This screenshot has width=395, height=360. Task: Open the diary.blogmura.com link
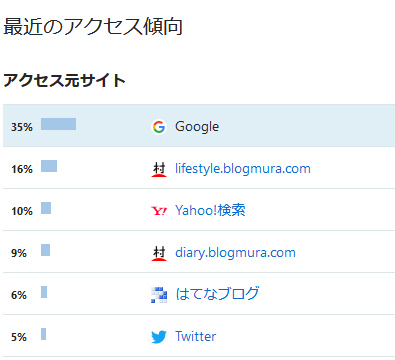[x=235, y=253]
